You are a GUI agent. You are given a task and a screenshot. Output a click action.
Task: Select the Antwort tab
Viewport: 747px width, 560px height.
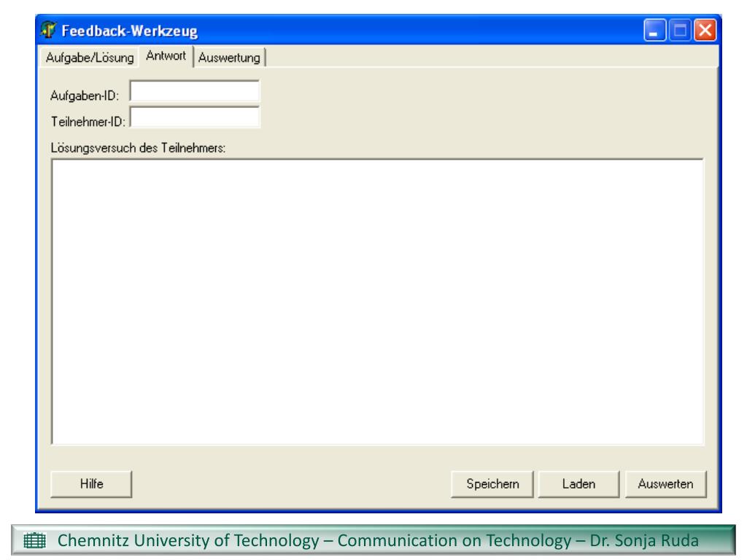point(166,56)
